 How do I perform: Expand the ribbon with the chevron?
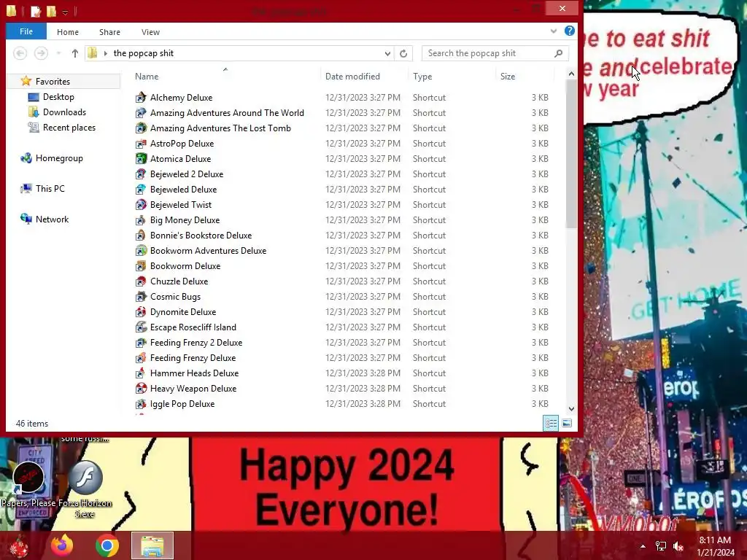point(553,31)
